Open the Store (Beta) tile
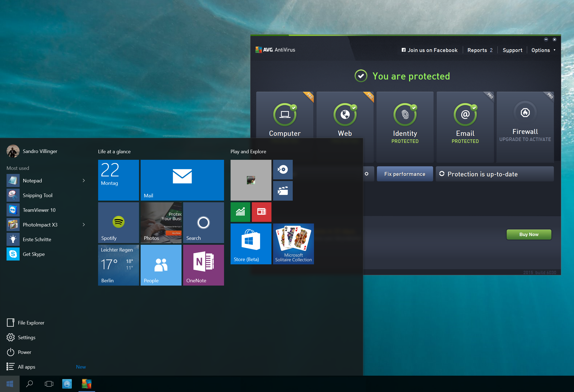 251,244
